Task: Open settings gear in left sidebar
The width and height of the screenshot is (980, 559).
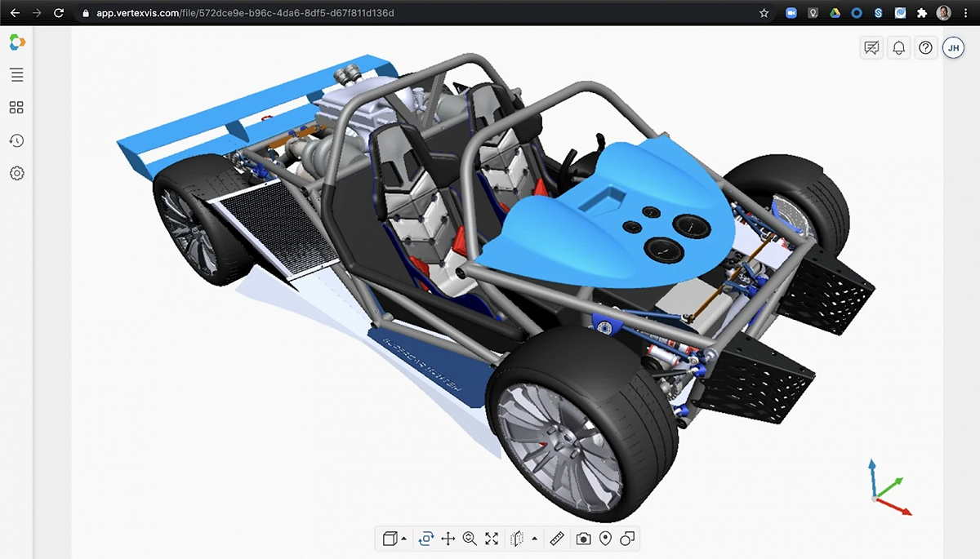Action: coord(16,173)
